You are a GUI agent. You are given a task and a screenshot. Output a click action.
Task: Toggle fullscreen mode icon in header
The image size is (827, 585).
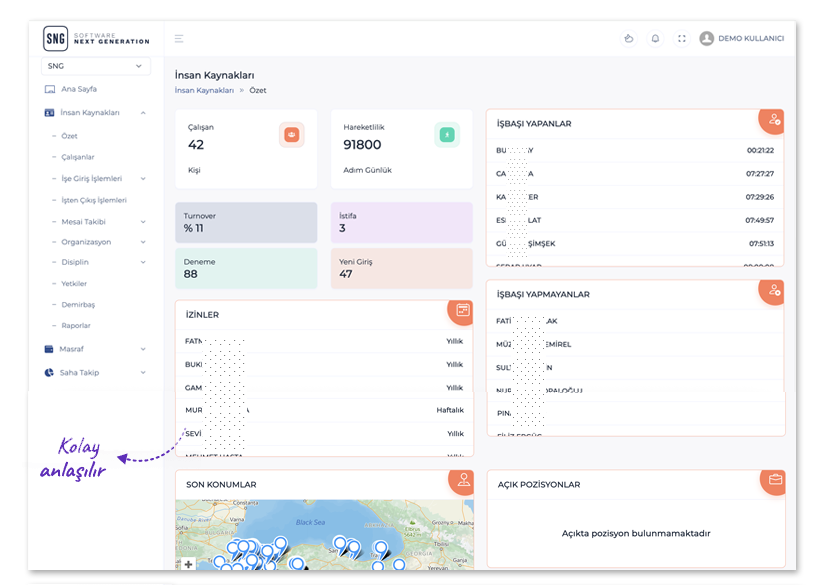[682, 39]
